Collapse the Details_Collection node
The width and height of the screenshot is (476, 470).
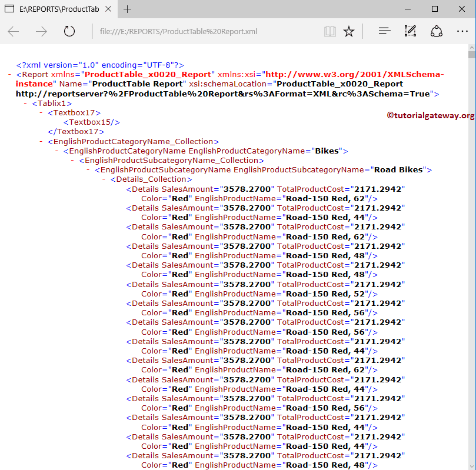(104, 179)
